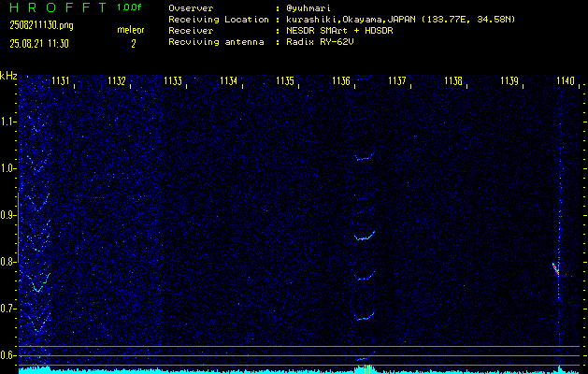Screen dimensions: 588x374
Task: Click the 1135 time marker
Action: click(284, 80)
